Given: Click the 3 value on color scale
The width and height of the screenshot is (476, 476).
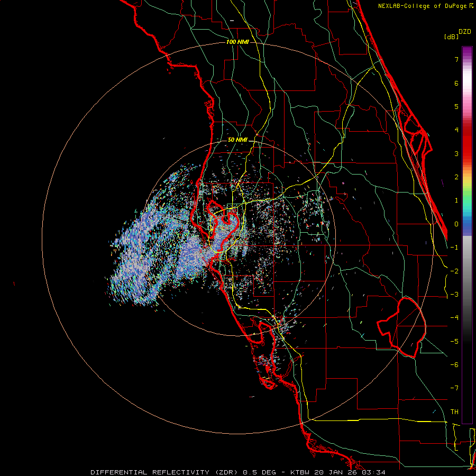Looking at the screenshot, I should (456, 153).
